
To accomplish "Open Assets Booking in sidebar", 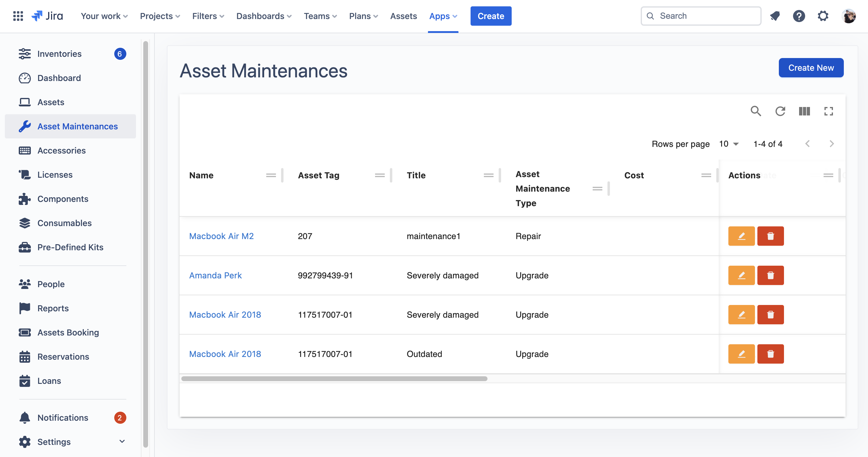I will coord(68,332).
